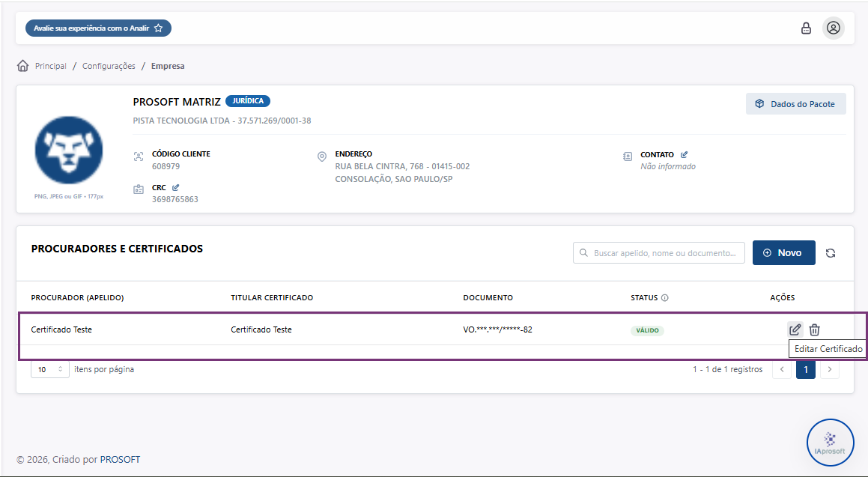
Task: Click the refresh icon next to Novo
Action: pyautogui.click(x=831, y=253)
